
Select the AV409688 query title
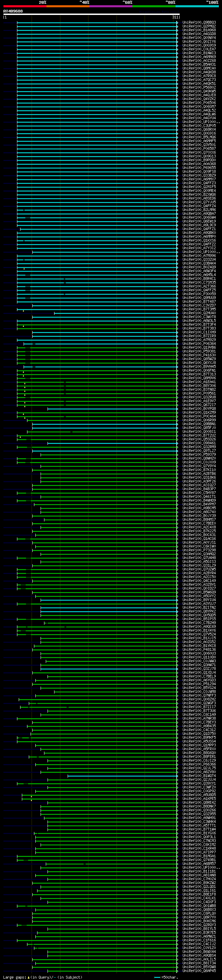pos(13,11)
